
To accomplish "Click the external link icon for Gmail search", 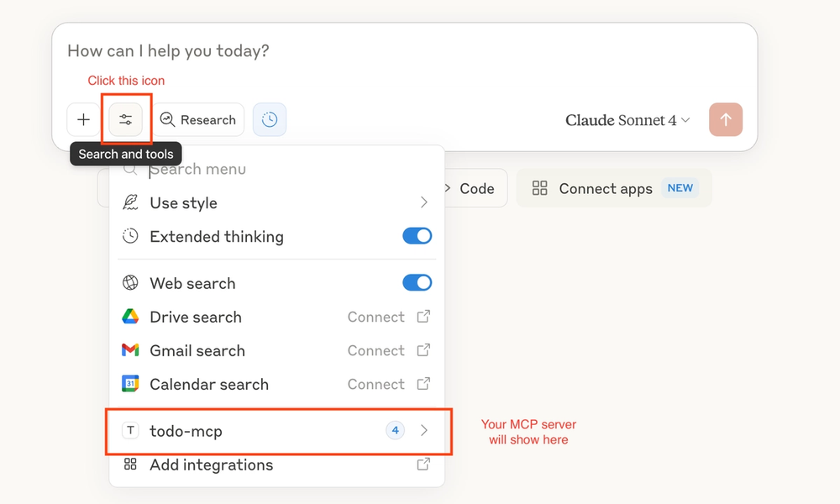I will click(423, 350).
